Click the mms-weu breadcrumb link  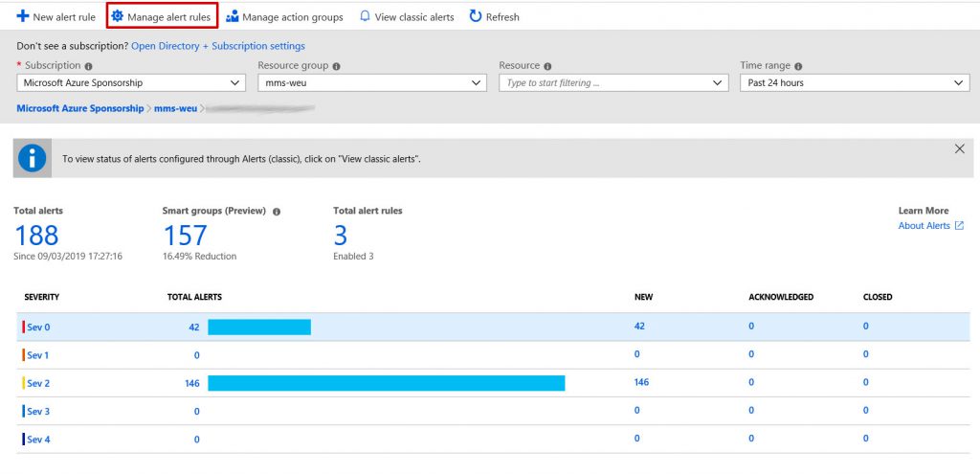[176, 108]
